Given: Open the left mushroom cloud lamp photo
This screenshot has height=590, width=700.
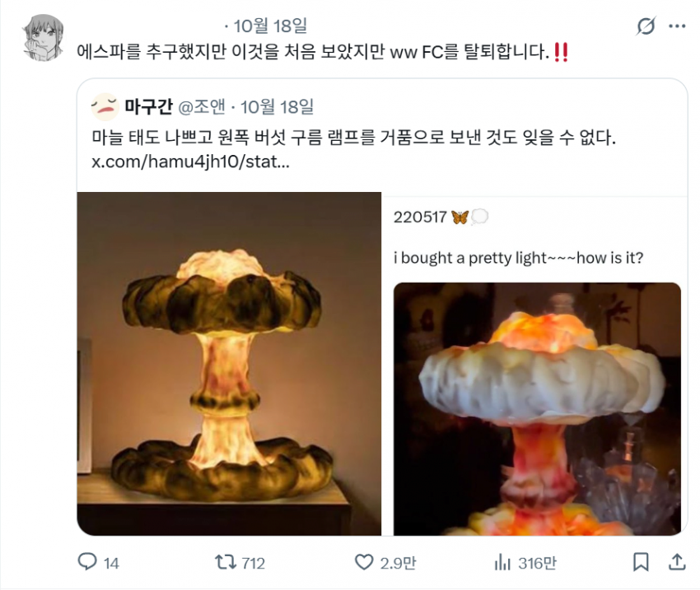Looking at the screenshot, I should (229, 363).
